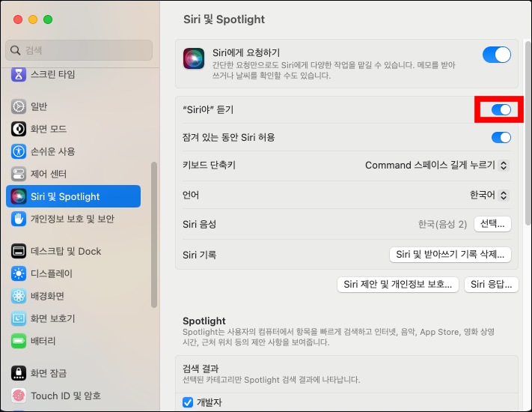The image size is (532, 412).
Task: Open 디스플레이 settings pane
Action: [x=73, y=273]
